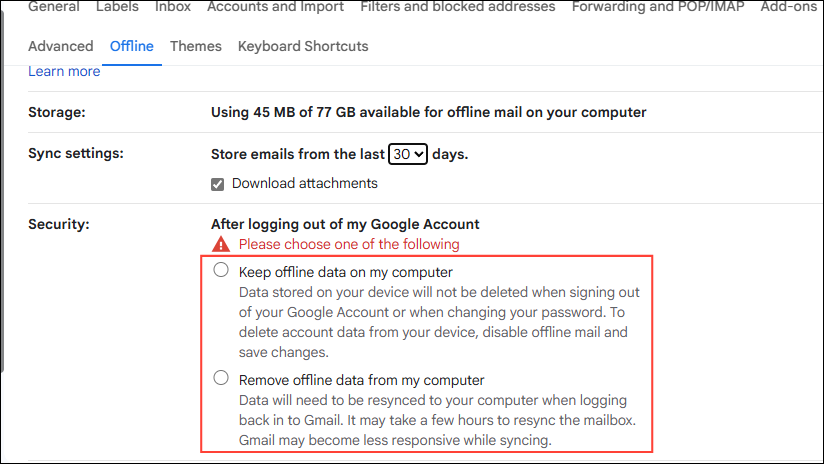Expand the sync days dropdown
824x464 pixels.
click(x=408, y=154)
